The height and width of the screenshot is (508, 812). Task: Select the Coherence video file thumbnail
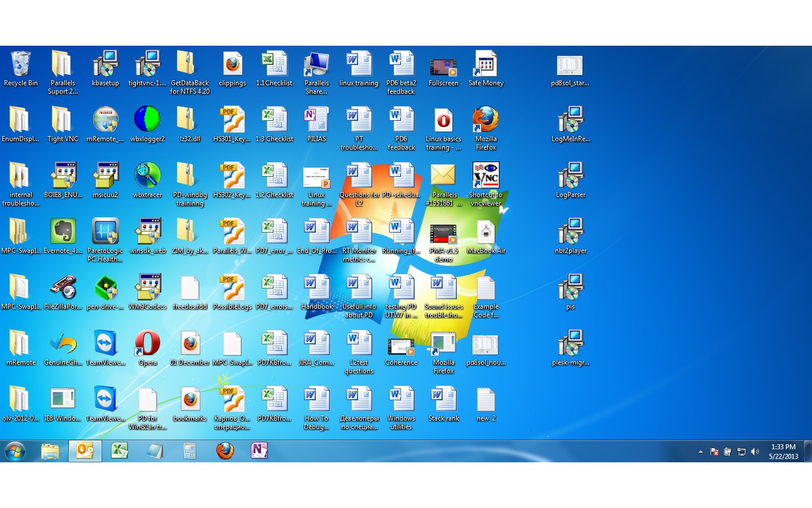[401, 344]
